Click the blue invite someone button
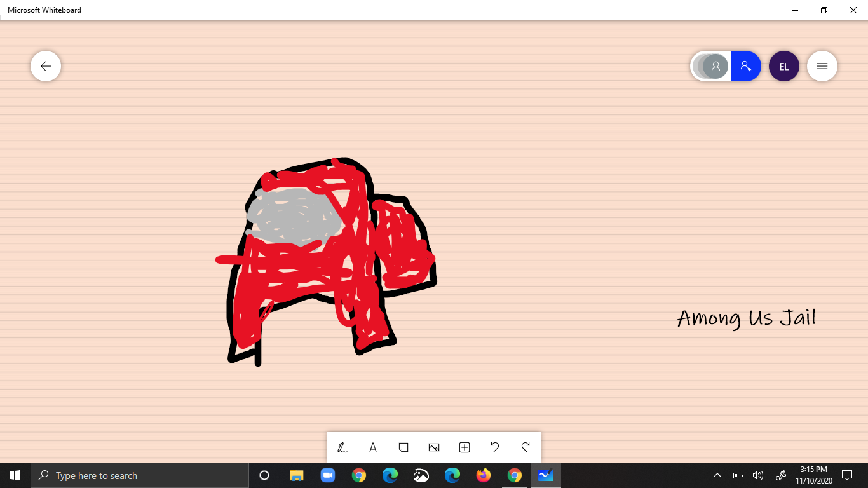 pyautogui.click(x=746, y=66)
